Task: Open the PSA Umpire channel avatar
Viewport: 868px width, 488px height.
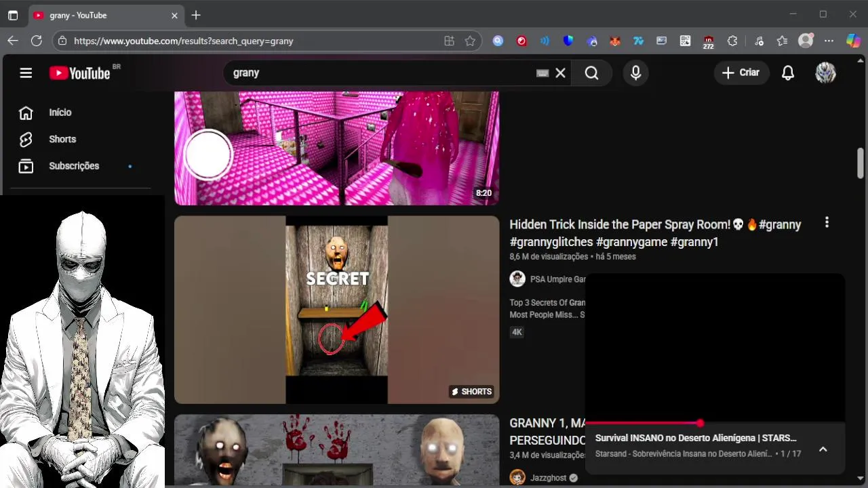Action: coord(517,279)
